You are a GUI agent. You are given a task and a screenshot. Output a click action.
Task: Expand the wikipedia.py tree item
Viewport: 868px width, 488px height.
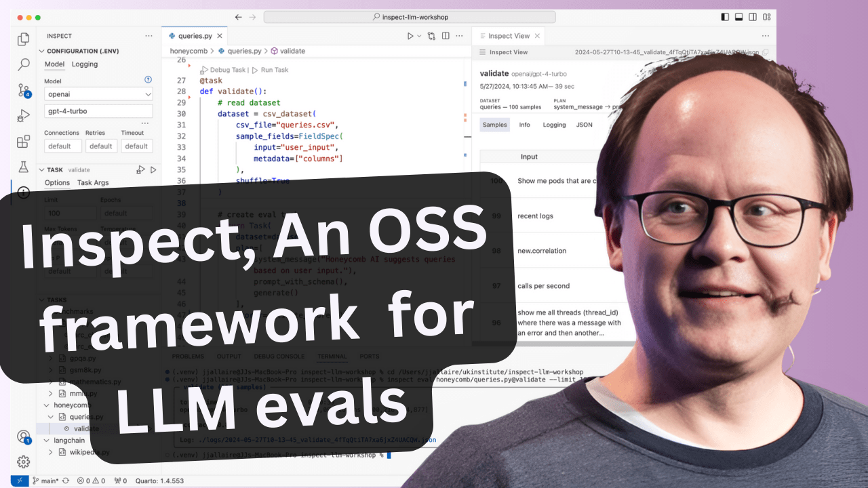coord(50,451)
